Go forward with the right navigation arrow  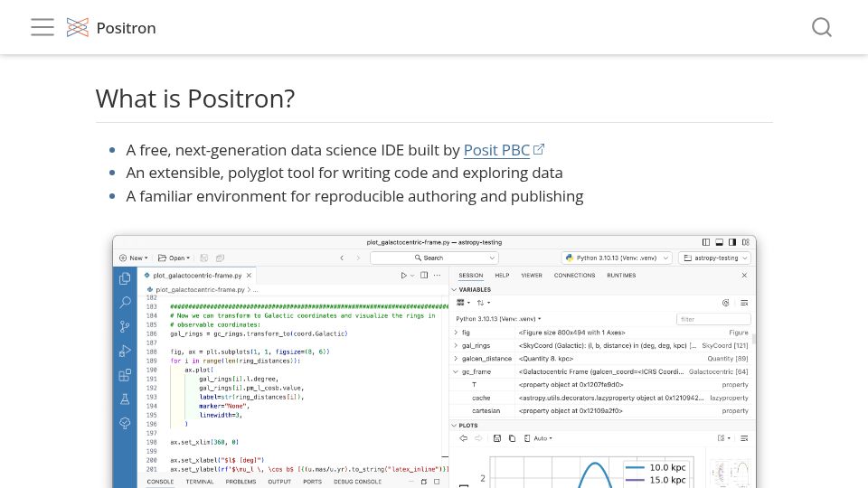(358, 258)
